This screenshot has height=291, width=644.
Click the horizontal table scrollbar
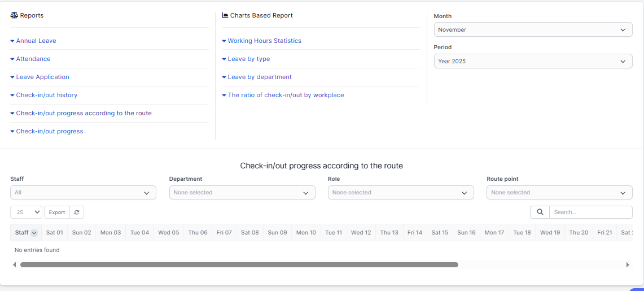[239, 264]
